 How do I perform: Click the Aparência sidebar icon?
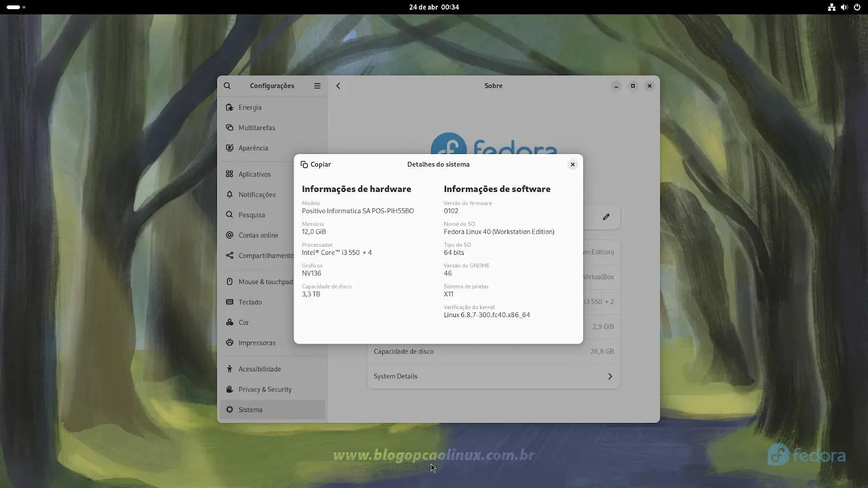[229, 148]
